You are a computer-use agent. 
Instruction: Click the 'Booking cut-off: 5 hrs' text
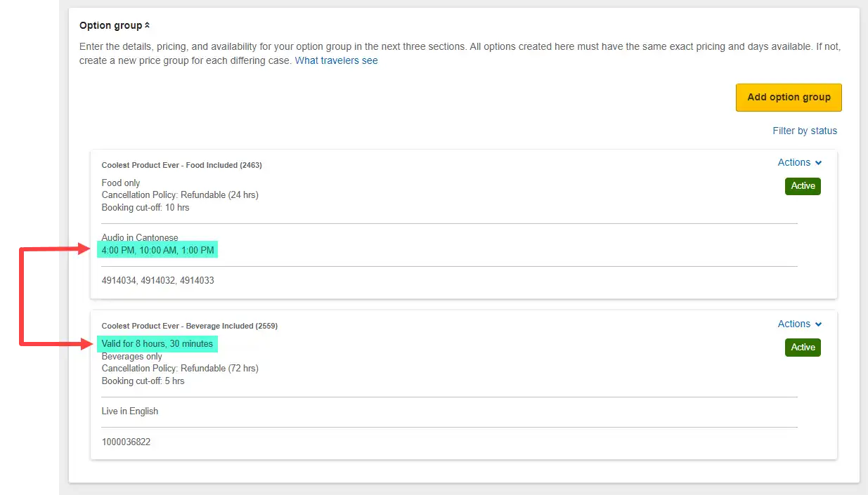[143, 381]
